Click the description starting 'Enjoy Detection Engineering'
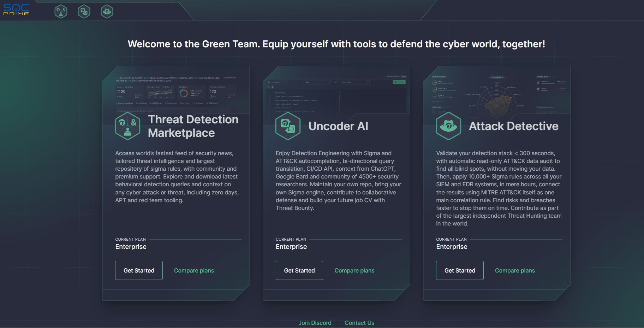Viewport: 644px width, 328px height. (x=339, y=181)
